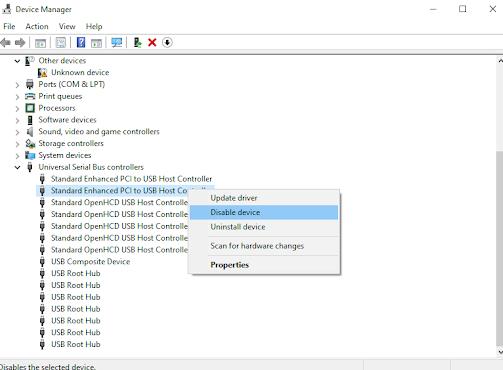Choose Update driver from the context menu
This screenshot has width=503, height=370.
coord(264,198)
